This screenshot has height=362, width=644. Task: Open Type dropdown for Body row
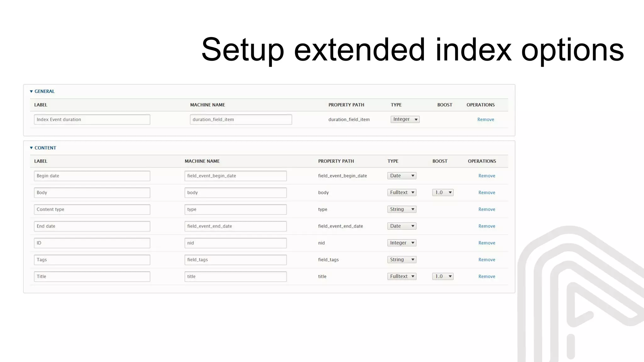[402, 192]
